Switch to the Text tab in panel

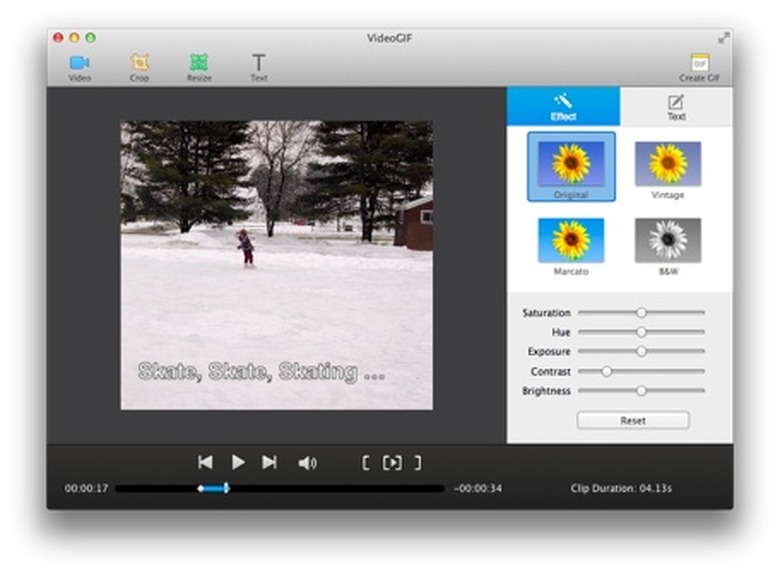676,106
